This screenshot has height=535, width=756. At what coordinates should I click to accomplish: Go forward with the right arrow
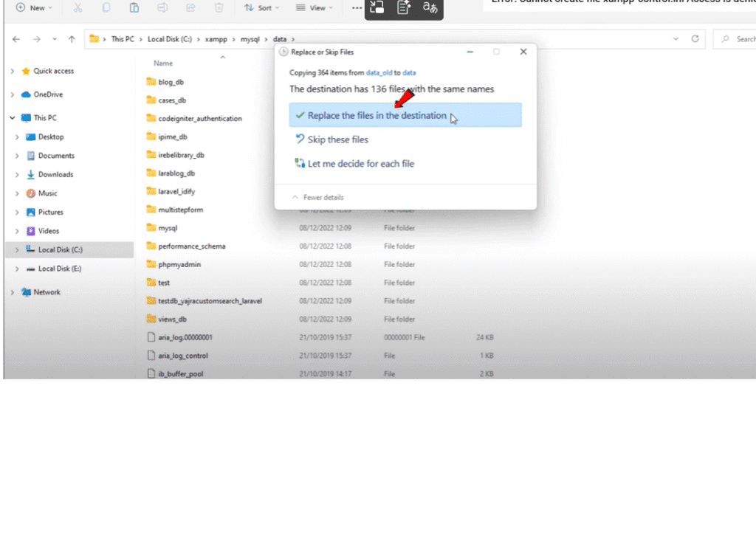(x=37, y=39)
